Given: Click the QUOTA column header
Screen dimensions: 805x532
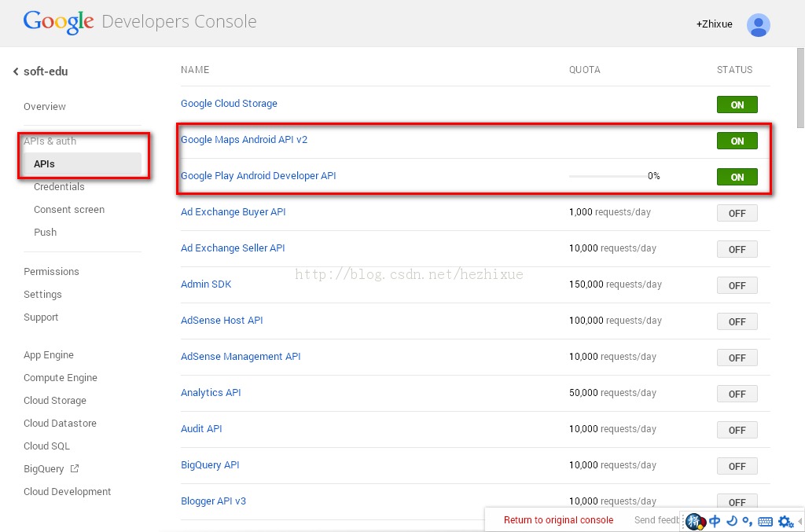Looking at the screenshot, I should [584, 70].
